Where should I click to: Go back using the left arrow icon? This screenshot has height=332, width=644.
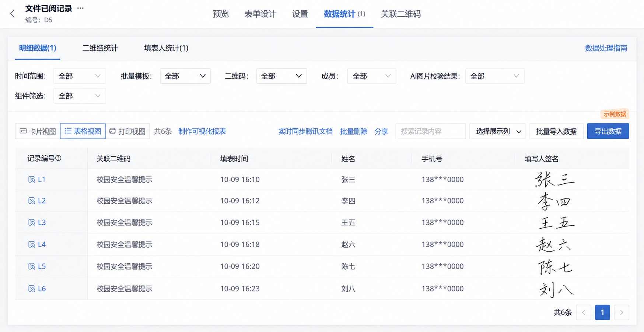[x=13, y=14]
